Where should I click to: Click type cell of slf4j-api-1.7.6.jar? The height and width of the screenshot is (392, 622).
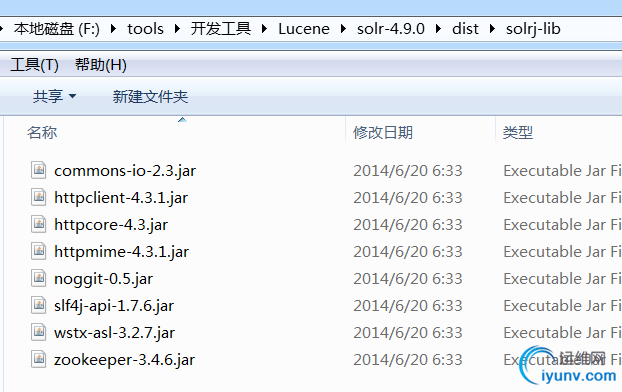click(562, 306)
